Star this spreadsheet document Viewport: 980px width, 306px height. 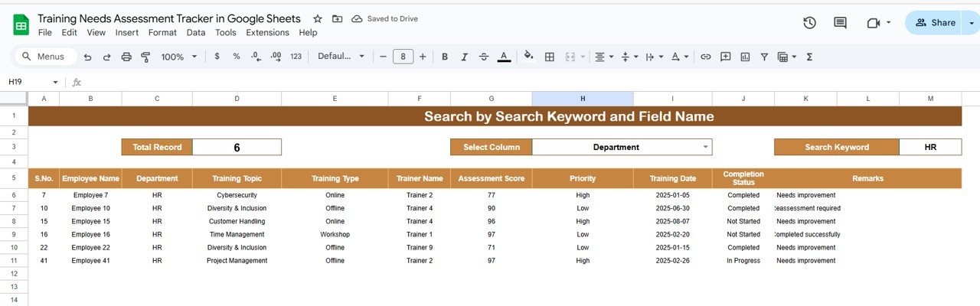point(318,18)
